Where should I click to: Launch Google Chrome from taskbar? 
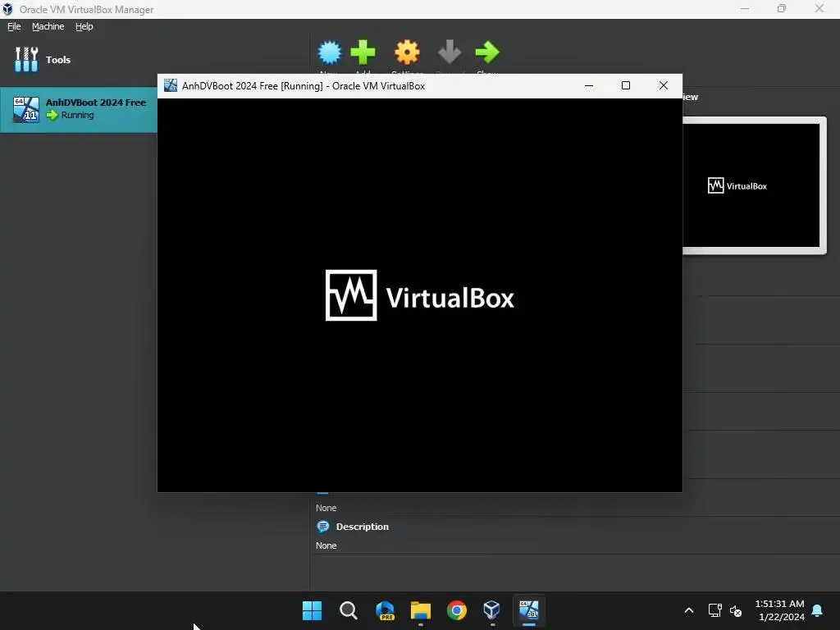pyautogui.click(x=457, y=610)
